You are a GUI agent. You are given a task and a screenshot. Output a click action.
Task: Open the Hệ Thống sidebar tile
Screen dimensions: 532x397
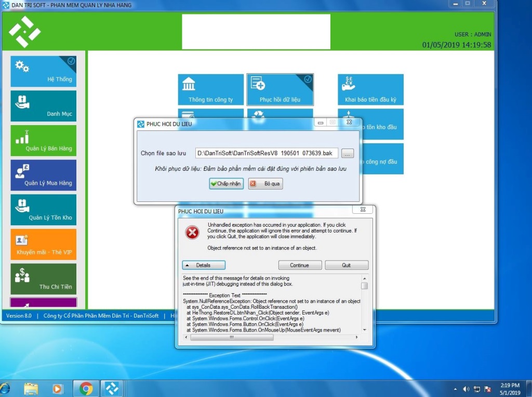click(44, 71)
